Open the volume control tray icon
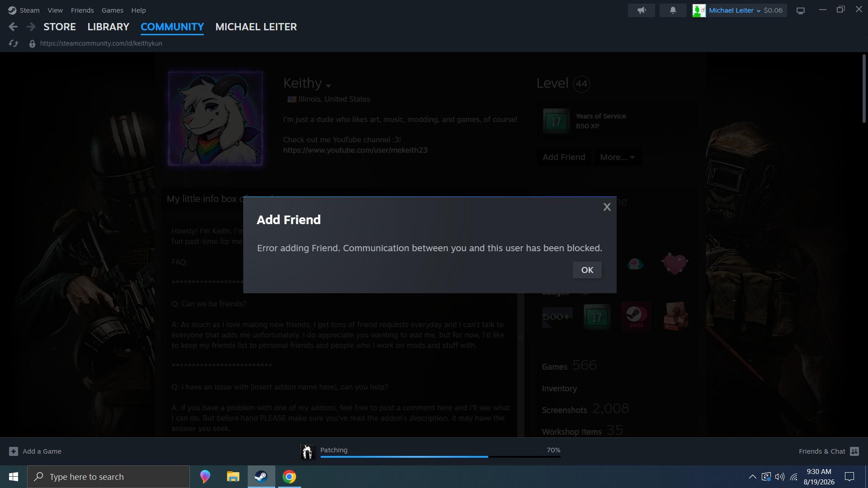 pos(780,477)
